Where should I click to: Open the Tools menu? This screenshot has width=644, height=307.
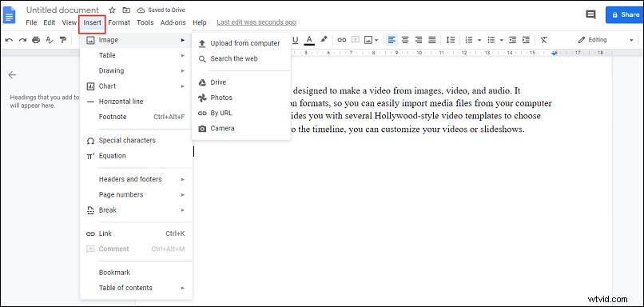click(145, 22)
